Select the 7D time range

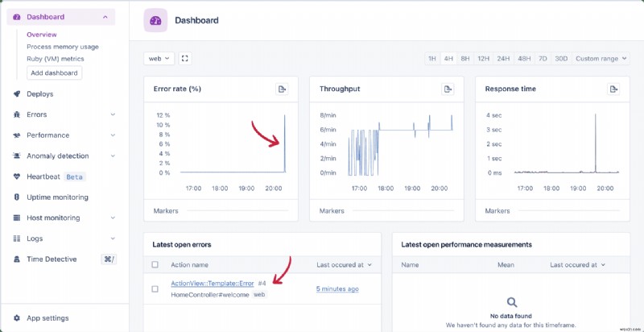pyautogui.click(x=543, y=58)
